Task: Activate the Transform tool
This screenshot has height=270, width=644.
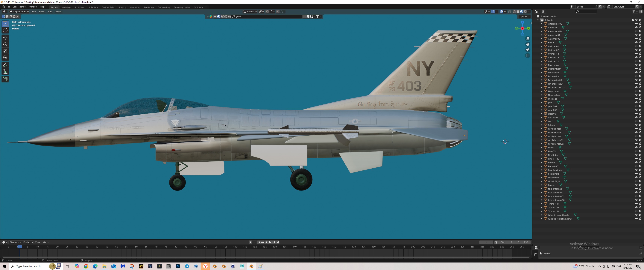Action: point(5,57)
